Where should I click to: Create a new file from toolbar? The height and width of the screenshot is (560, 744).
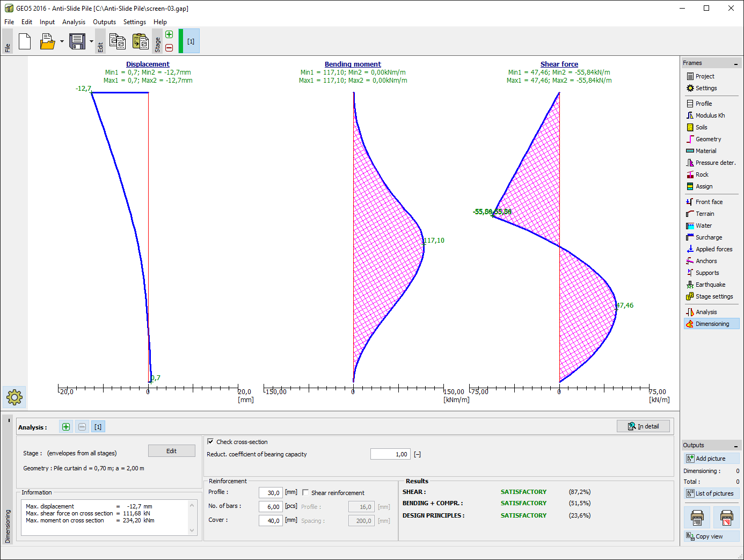25,41
